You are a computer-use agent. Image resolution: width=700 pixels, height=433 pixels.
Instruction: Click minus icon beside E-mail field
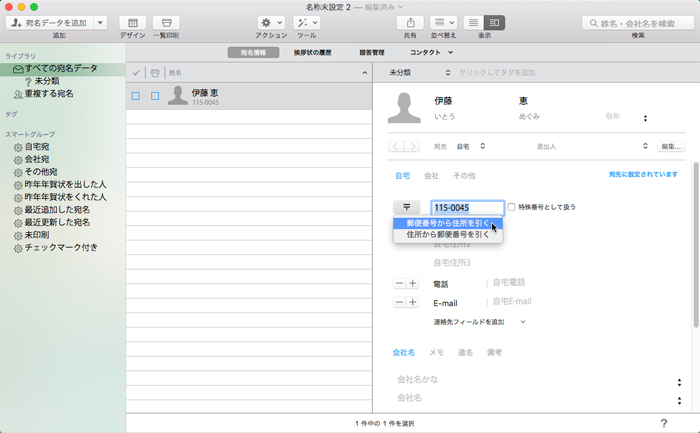click(399, 302)
